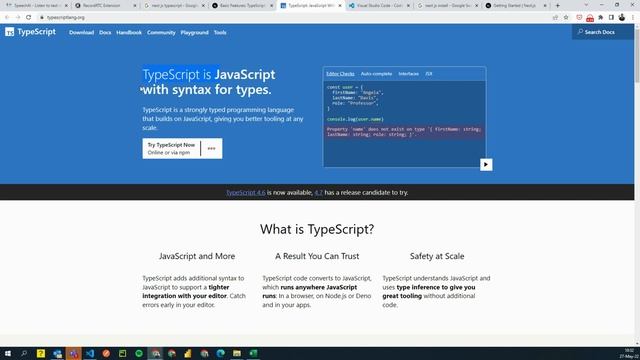Toggle the browser side panel icon
This screenshot has width=640, height=360.
611,18
